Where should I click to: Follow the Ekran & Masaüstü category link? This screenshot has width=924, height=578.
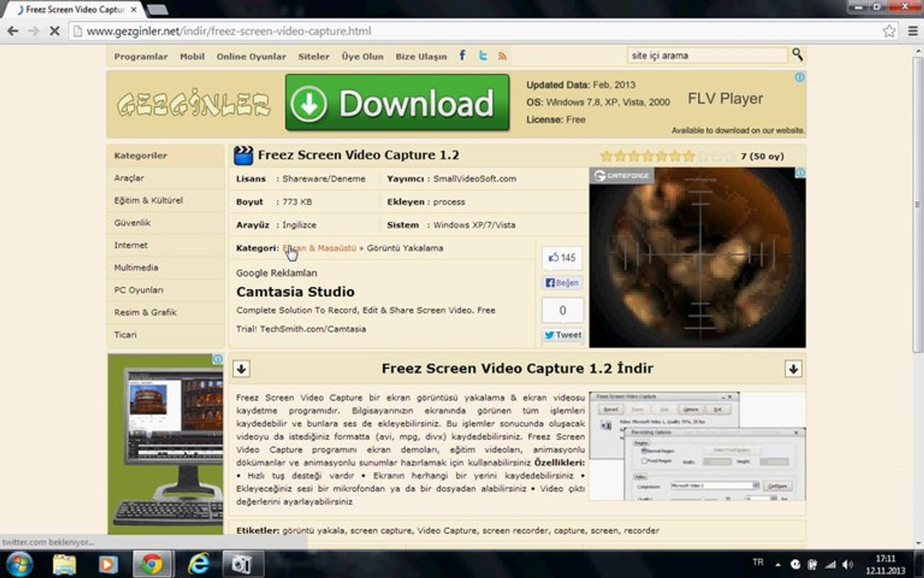319,248
